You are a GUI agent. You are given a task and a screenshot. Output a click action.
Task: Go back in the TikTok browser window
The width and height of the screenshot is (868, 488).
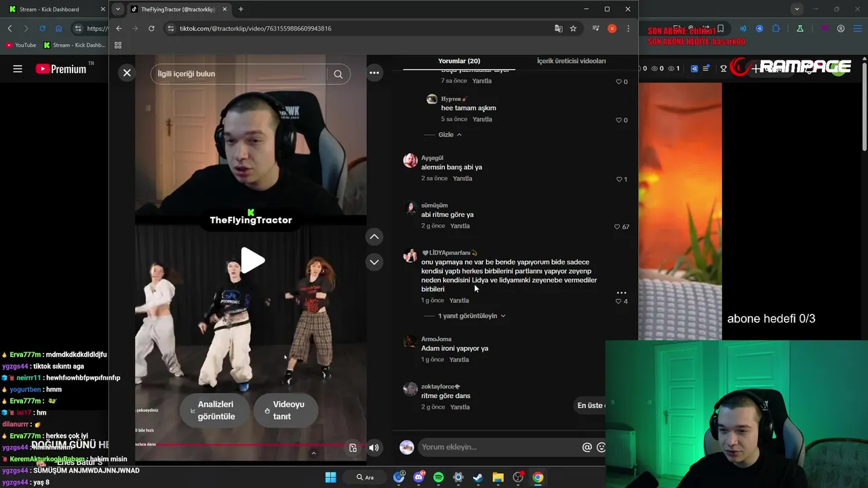[119, 28]
